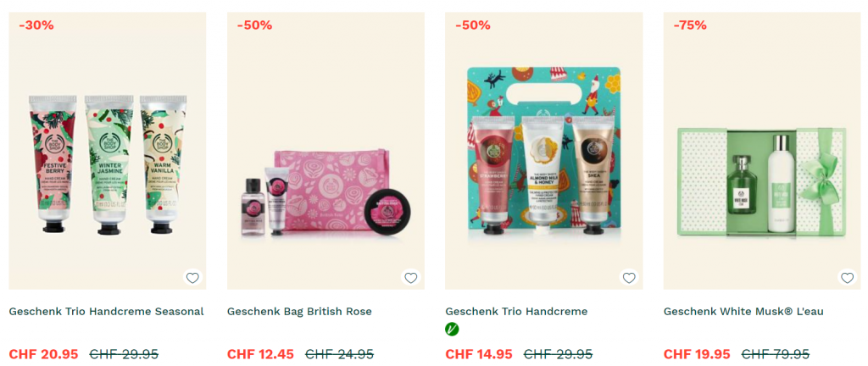
Task: Click the -75% discount label
Action: (x=690, y=25)
